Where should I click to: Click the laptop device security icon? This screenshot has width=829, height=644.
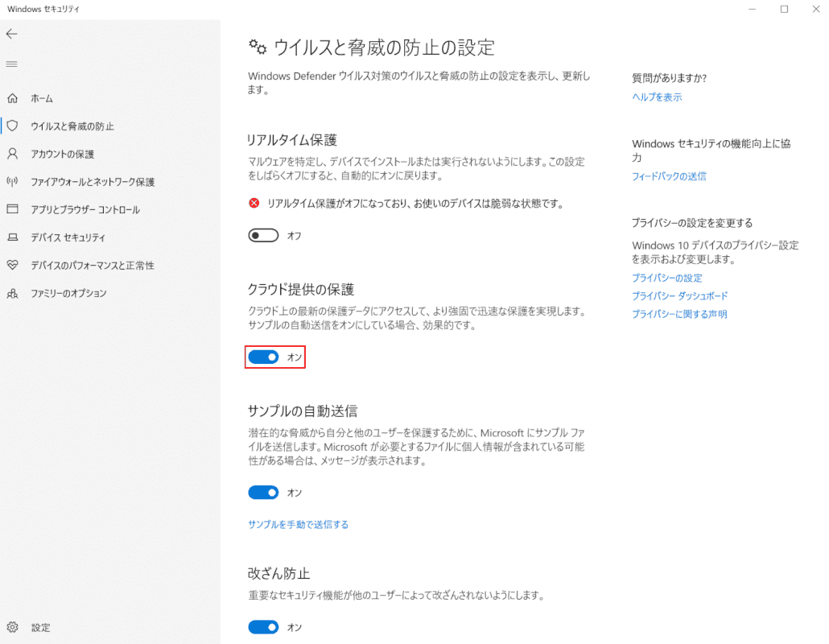point(12,237)
